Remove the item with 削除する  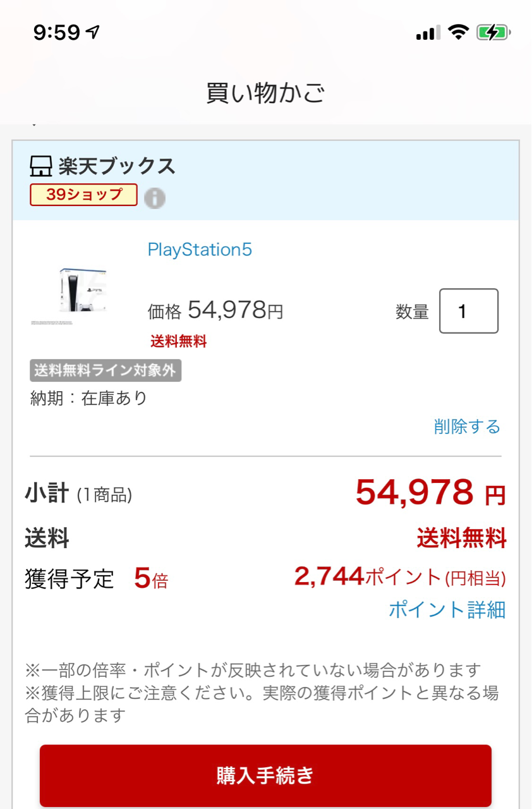[467, 427]
